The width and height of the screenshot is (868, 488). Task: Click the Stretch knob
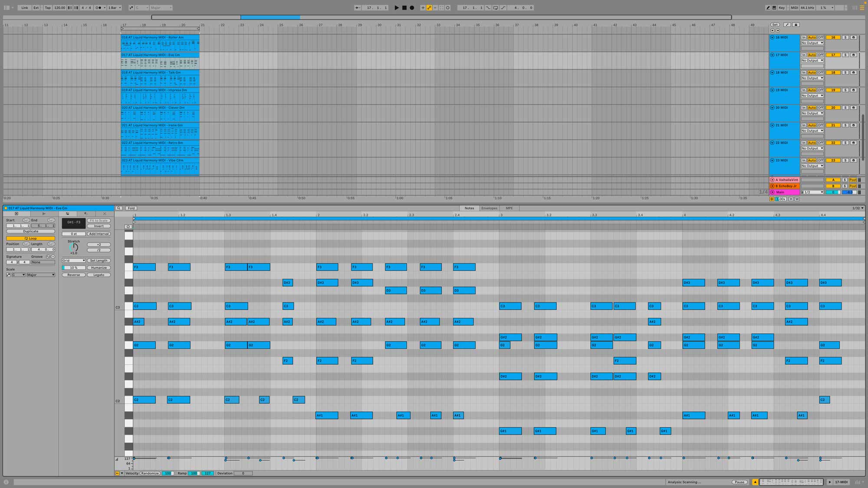(73, 247)
